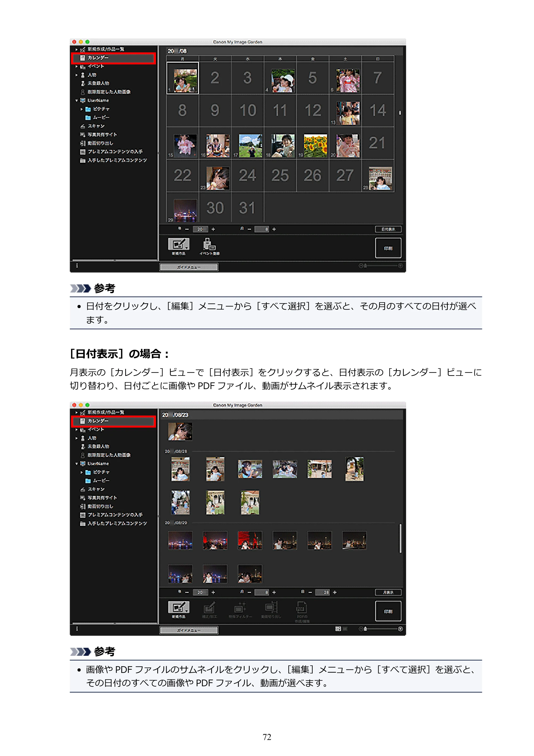Click the Day View (日付表示) button
Image resolution: width=534 pixels, height=756 pixels.
(x=388, y=229)
